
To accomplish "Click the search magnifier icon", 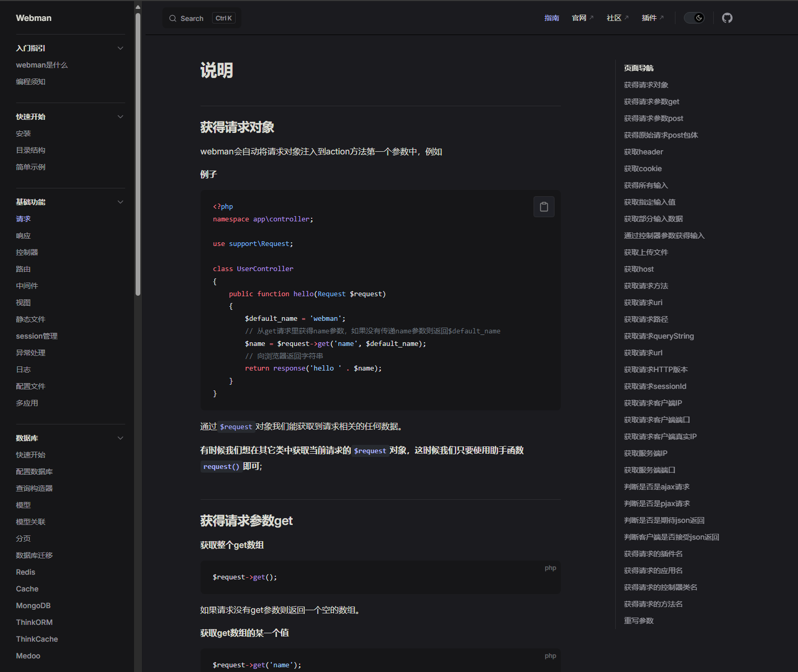I will (173, 18).
